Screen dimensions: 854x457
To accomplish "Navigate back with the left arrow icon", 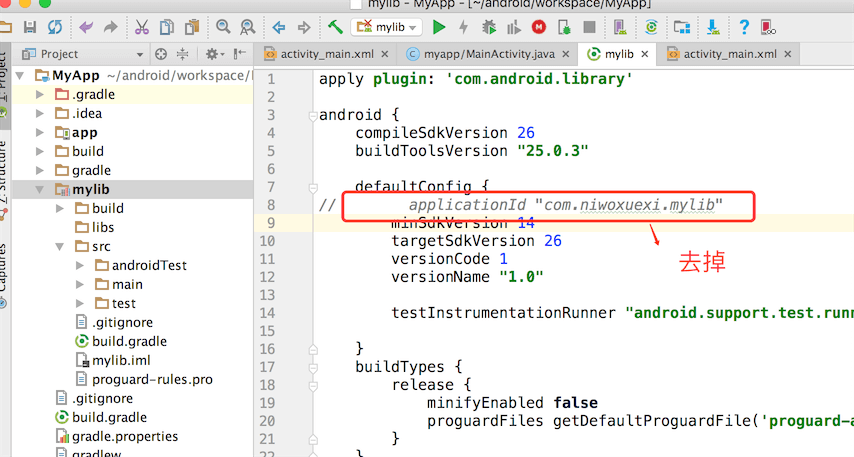I will click(x=279, y=27).
